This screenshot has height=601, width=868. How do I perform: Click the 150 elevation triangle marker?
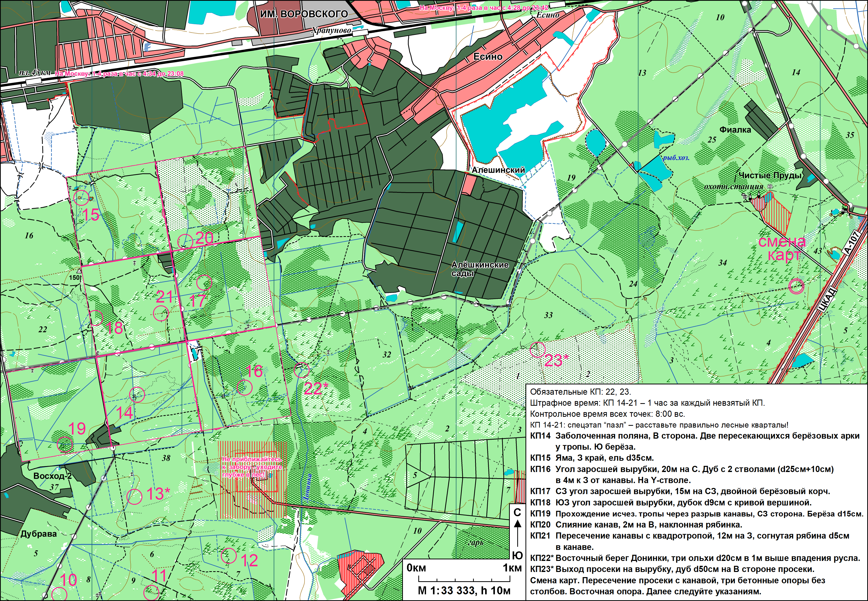tap(79, 271)
